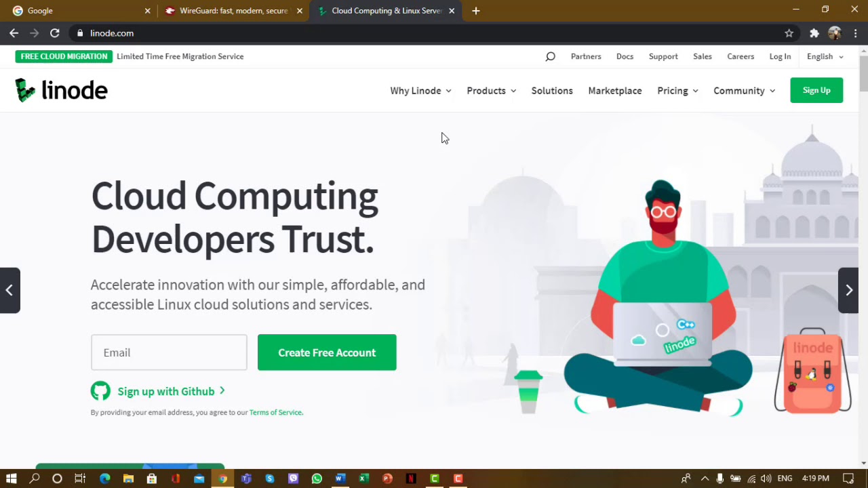Open the Partners link
This screenshot has width=868, height=488.
[586, 56]
